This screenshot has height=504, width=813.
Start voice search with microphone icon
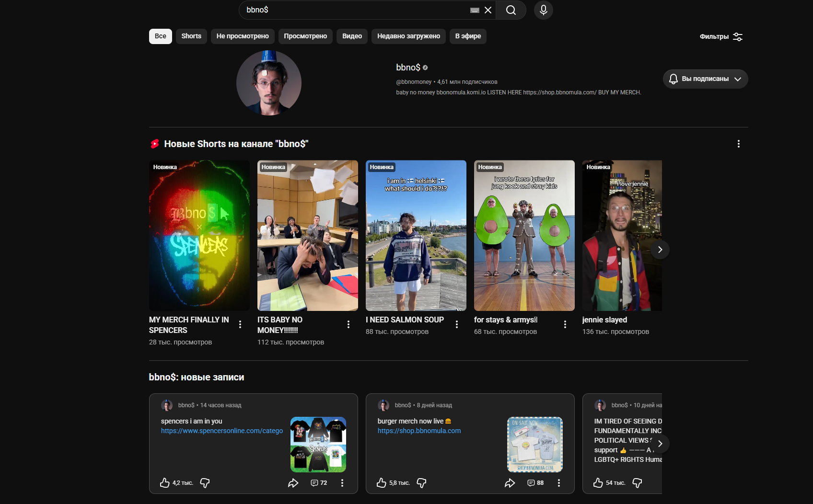pyautogui.click(x=544, y=10)
